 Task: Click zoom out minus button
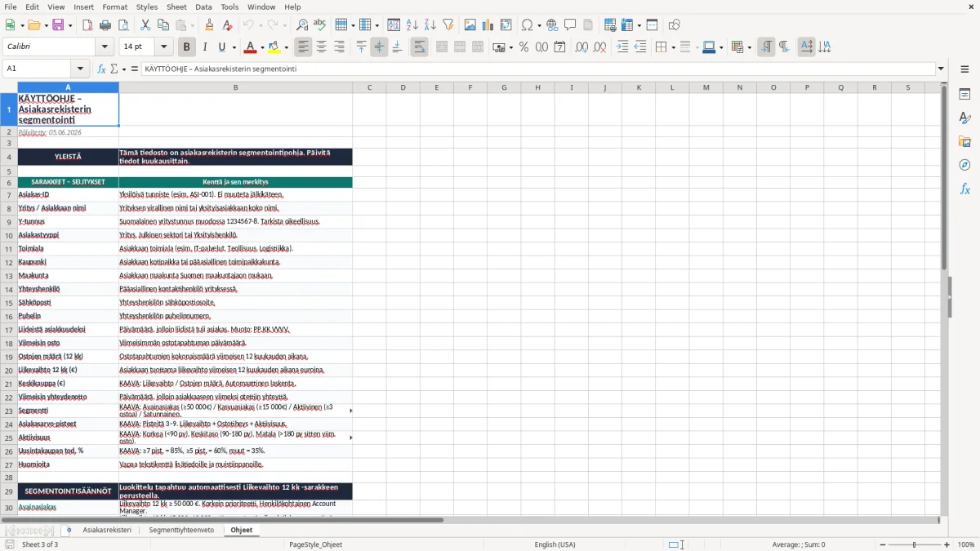click(881, 544)
